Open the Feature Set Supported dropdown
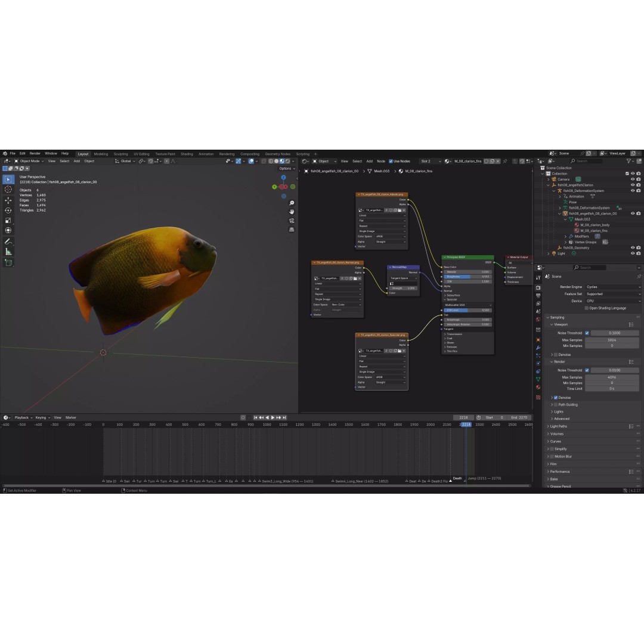This screenshot has height=644, width=644. pyautogui.click(x=612, y=293)
